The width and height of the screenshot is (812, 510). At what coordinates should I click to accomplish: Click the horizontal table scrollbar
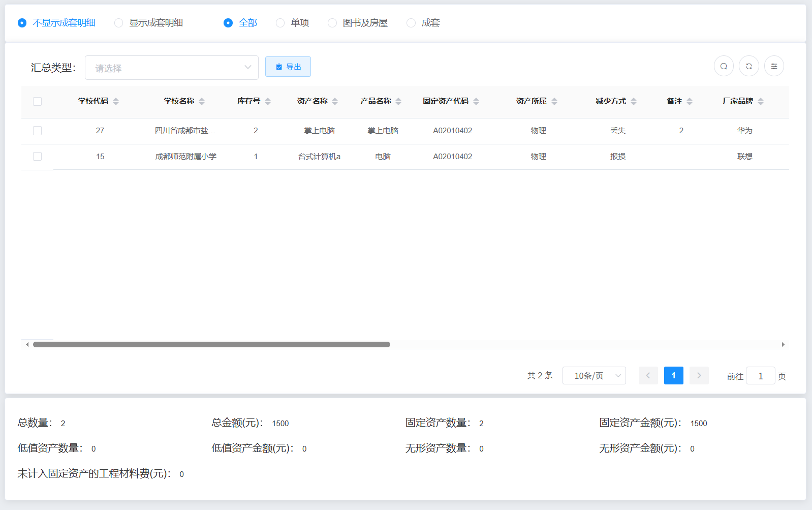211,344
